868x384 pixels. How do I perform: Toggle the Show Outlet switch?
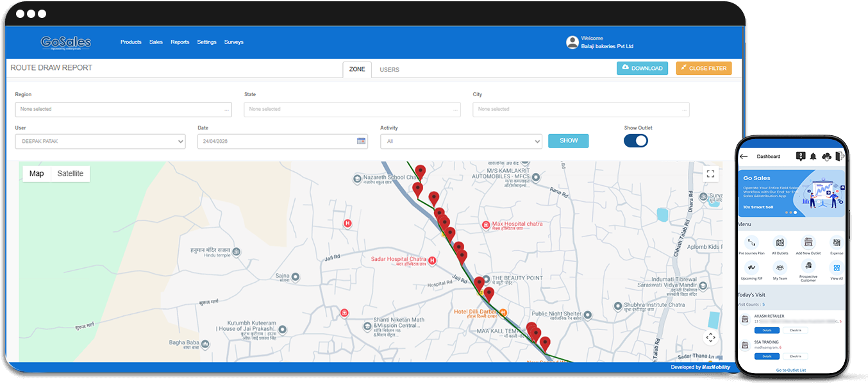[x=636, y=140]
